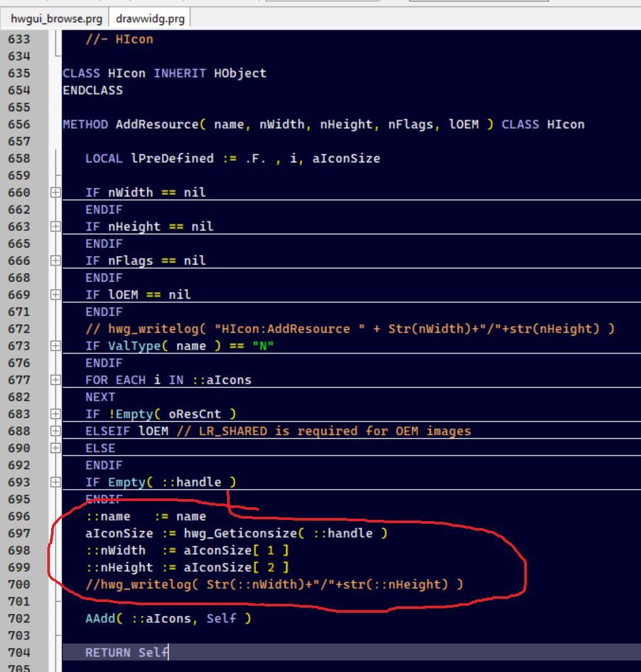The width and height of the screenshot is (641, 672).
Task: Expand the folded ELSE block at line 690
Action: [56, 448]
